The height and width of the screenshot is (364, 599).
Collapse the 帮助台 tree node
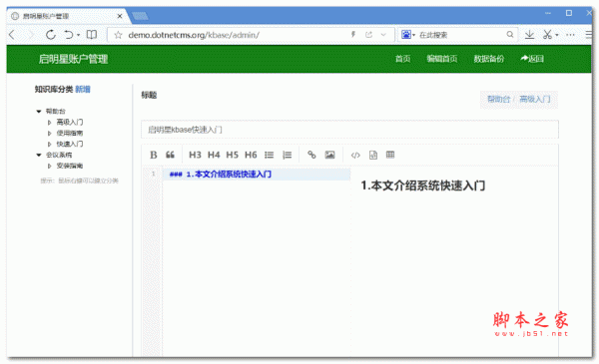click(x=39, y=112)
